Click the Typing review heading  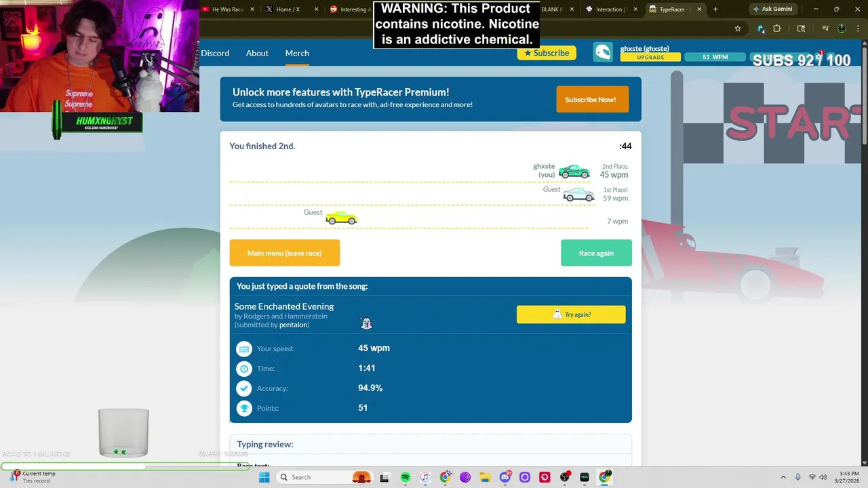click(x=265, y=445)
